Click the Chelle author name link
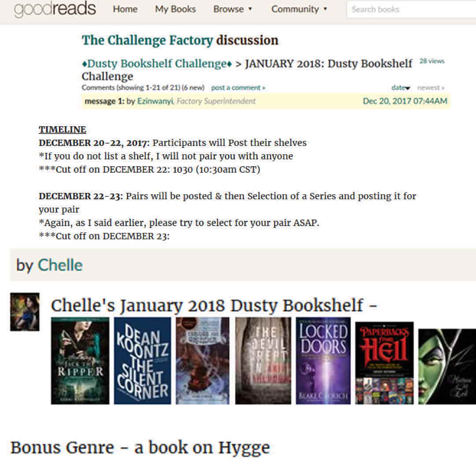 (60, 265)
